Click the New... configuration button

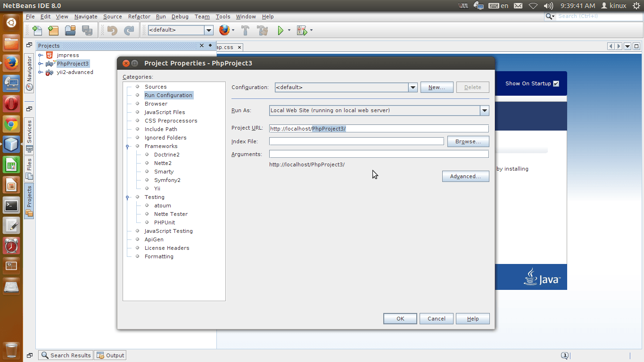pyautogui.click(x=437, y=87)
